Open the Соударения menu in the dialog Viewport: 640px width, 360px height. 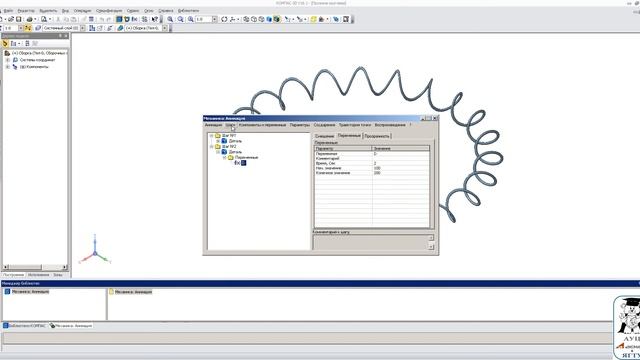coord(324,125)
